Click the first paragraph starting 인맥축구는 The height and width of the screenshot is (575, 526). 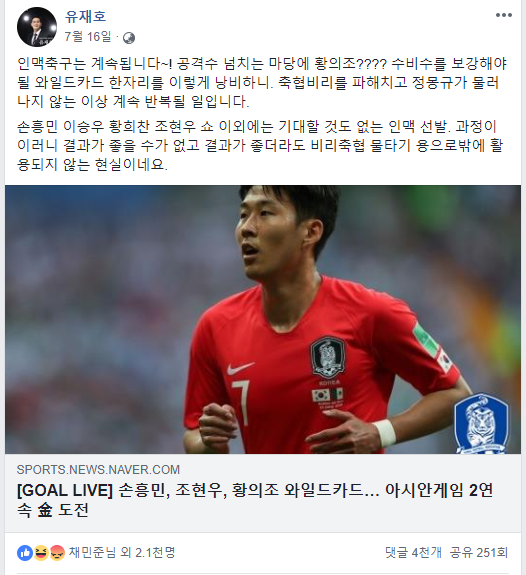(262, 83)
